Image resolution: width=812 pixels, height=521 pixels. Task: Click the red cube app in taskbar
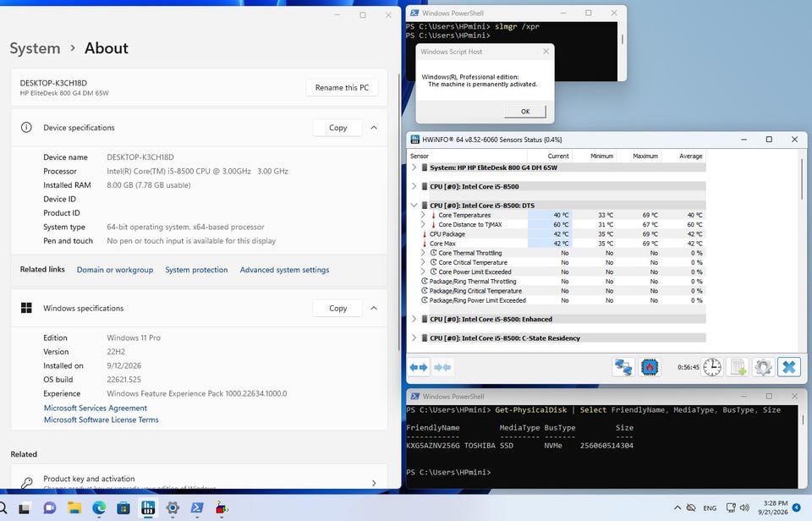[x=222, y=508]
